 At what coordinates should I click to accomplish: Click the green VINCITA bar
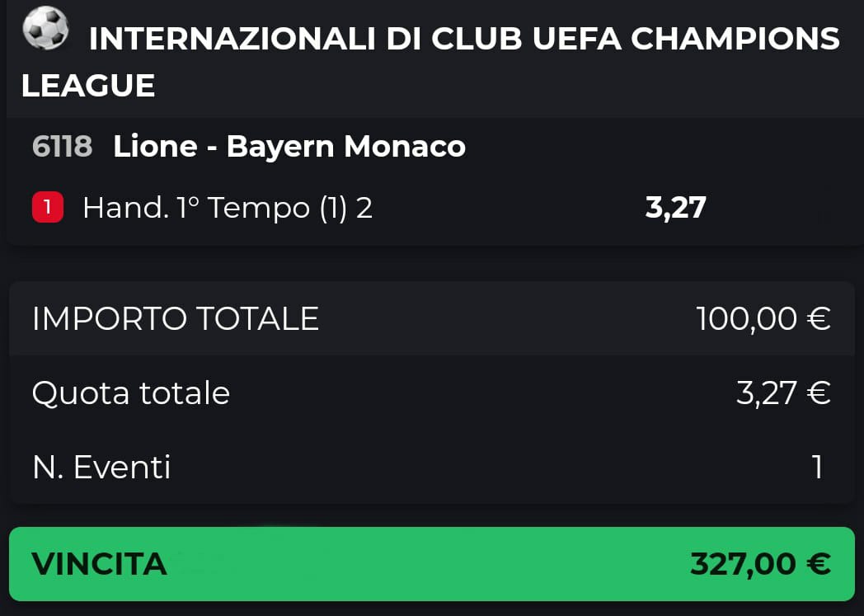point(432,564)
